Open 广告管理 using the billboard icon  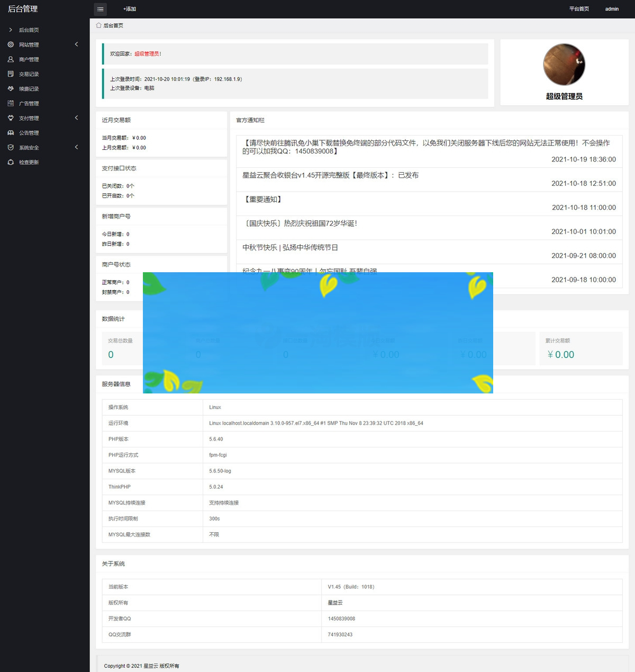(10, 103)
